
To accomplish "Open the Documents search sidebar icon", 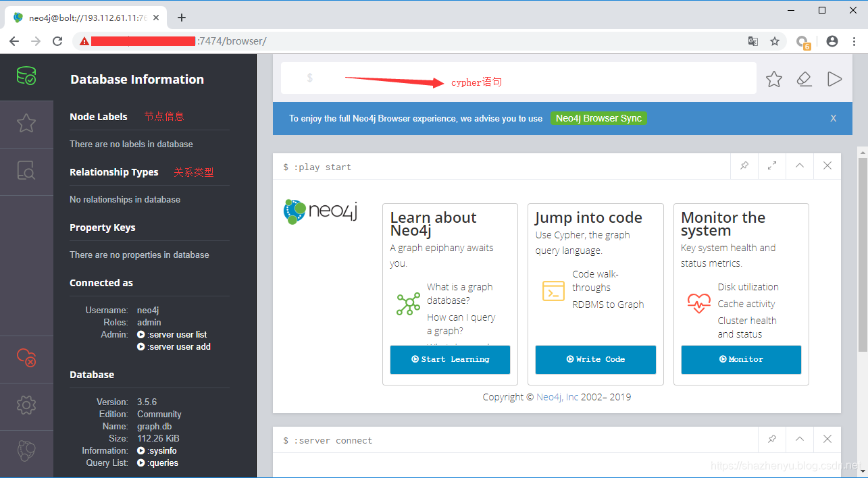I will (26, 171).
